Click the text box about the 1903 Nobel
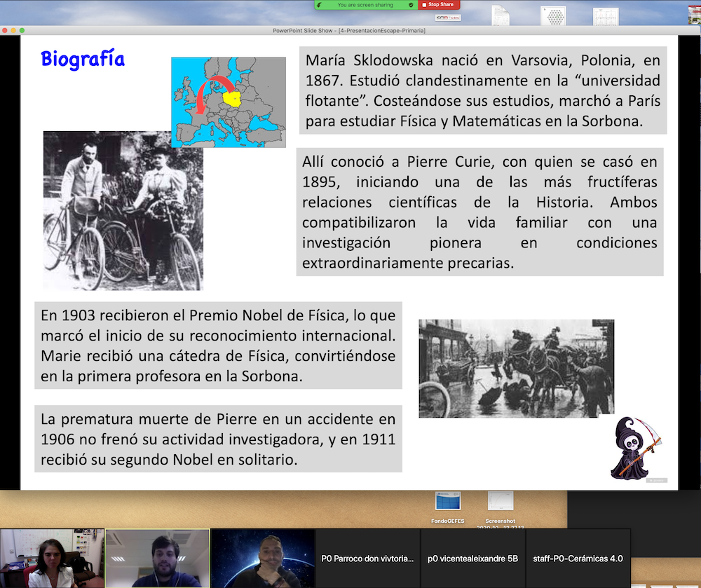This screenshot has width=701, height=588. click(218, 346)
